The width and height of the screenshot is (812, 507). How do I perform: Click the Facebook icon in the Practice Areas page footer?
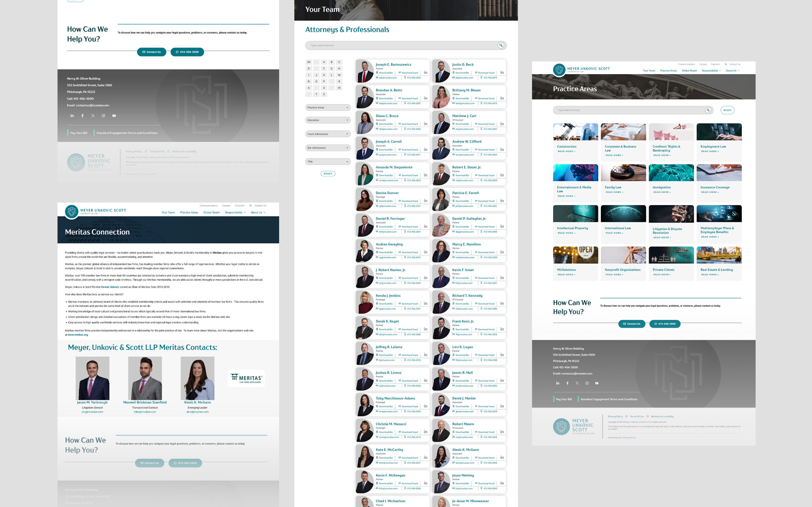click(567, 383)
